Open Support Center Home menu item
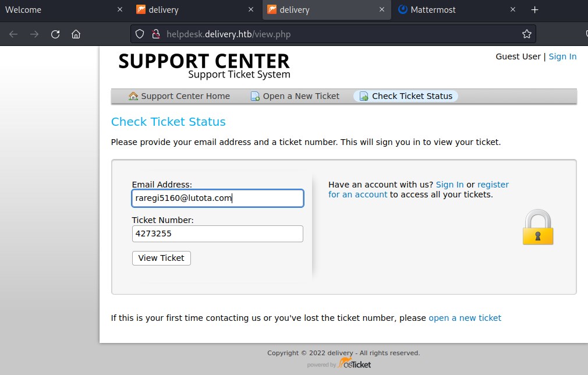The width and height of the screenshot is (588, 375). tap(179, 96)
